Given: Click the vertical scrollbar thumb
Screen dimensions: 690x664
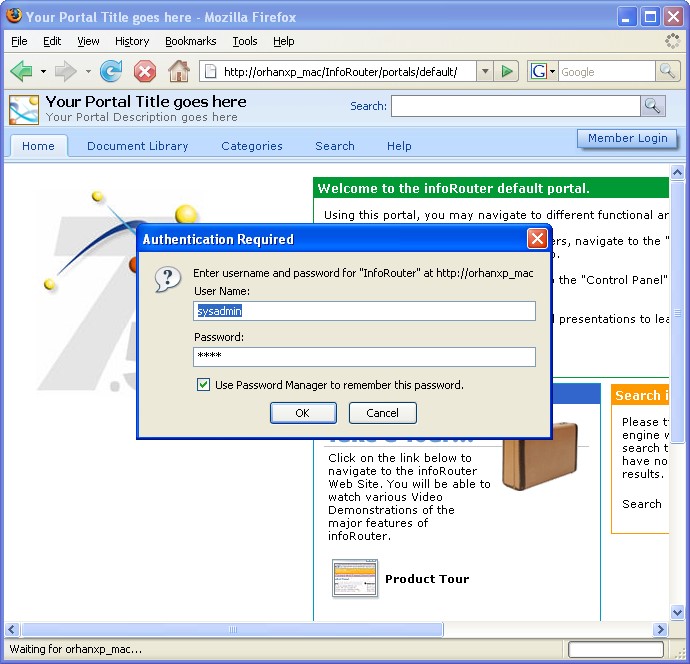Looking at the screenshot, I should click(x=677, y=312).
